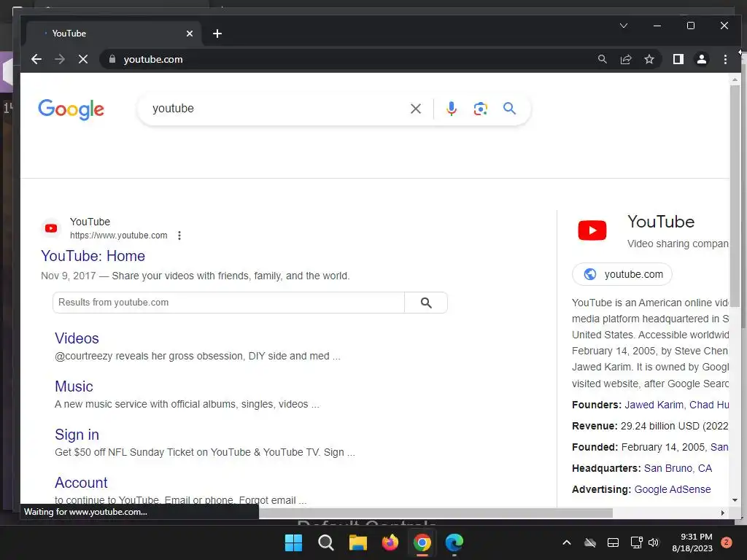
Task: Click the Chrome taskbar icon
Action: point(422,542)
